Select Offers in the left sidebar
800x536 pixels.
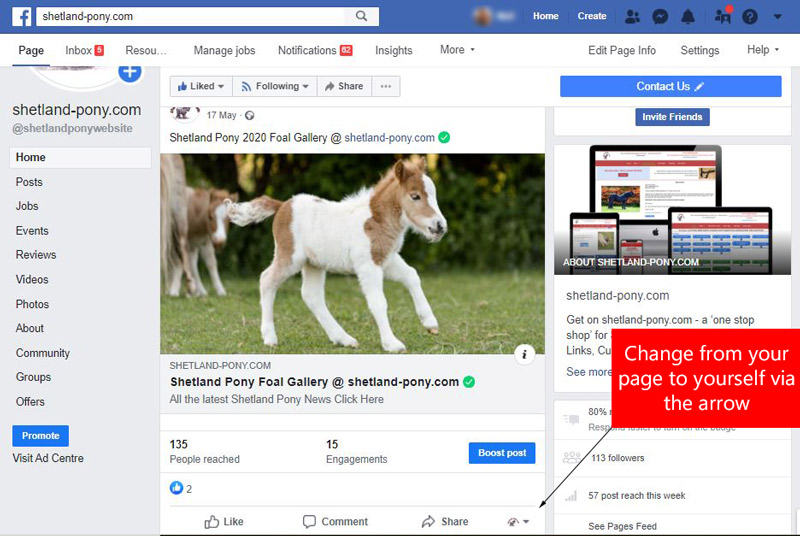click(30, 401)
